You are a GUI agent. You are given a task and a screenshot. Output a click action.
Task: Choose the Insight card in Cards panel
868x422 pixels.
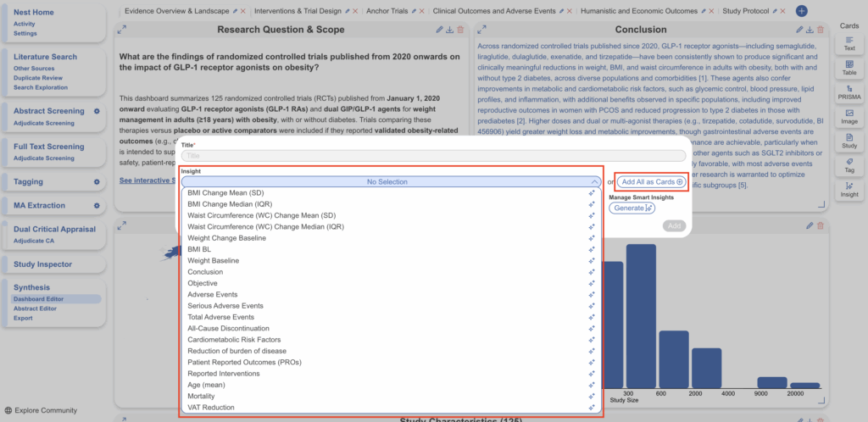(849, 189)
